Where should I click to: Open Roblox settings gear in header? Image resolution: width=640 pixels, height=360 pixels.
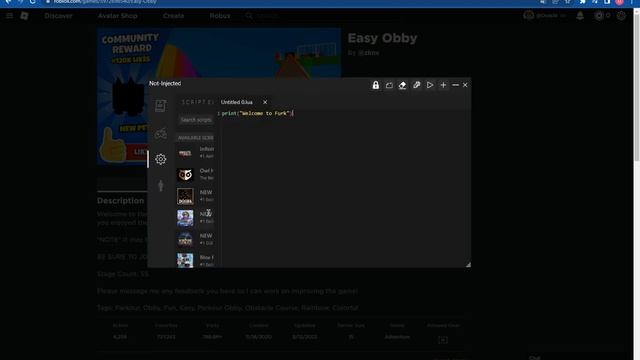621,16
